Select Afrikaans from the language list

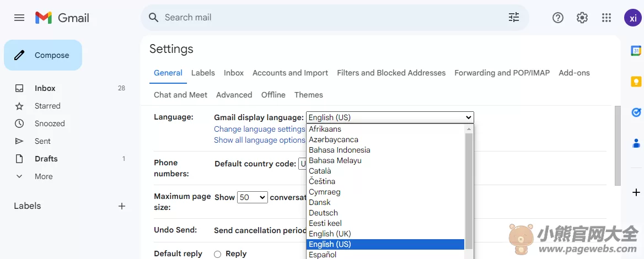point(385,129)
